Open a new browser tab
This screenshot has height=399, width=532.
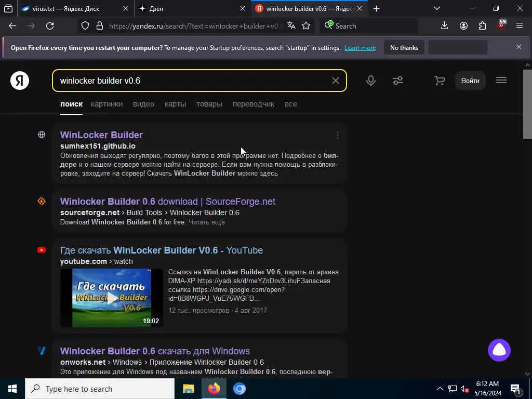pyautogui.click(x=376, y=9)
